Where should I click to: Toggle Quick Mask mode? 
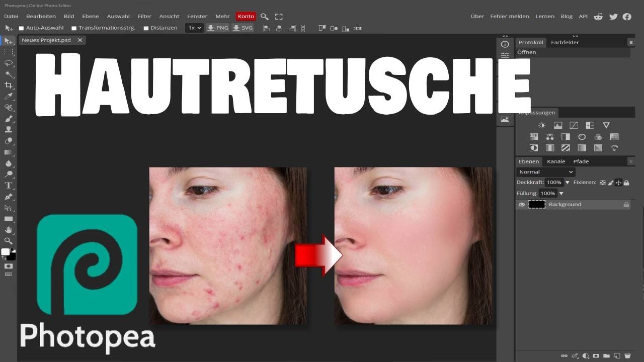tap(9, 265)
